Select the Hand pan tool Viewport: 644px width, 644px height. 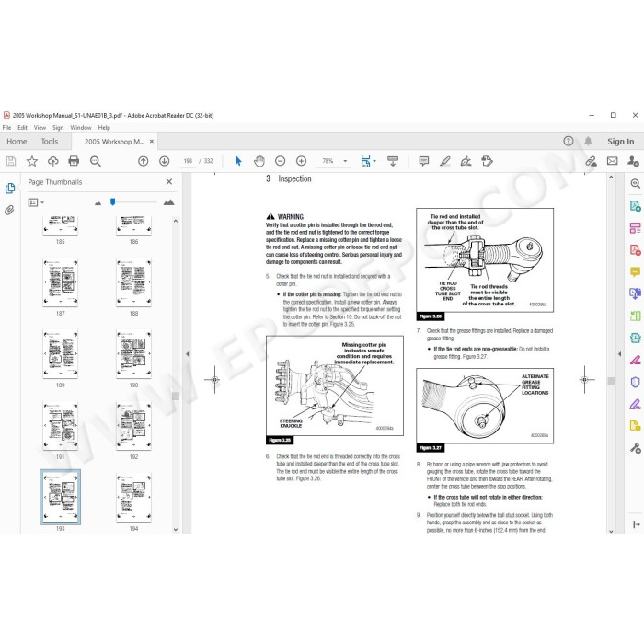pos(259,161)
